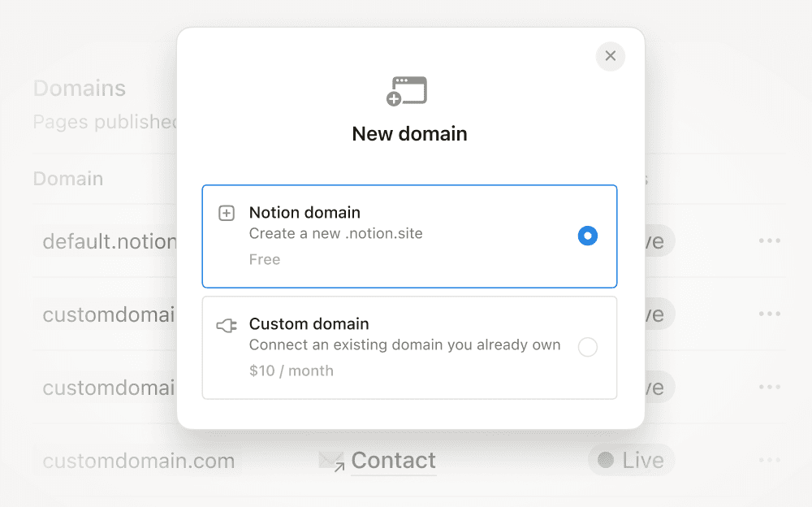
Task: Click the browser window icon above New domain
Action: [407, 91]
